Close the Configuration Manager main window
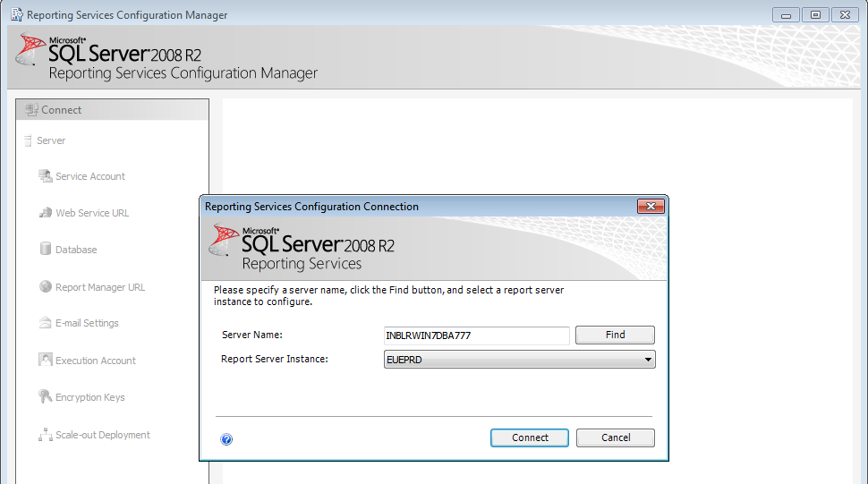Viewport: 868px width, 484px height. pyautogui.click(x=846, y=15)
